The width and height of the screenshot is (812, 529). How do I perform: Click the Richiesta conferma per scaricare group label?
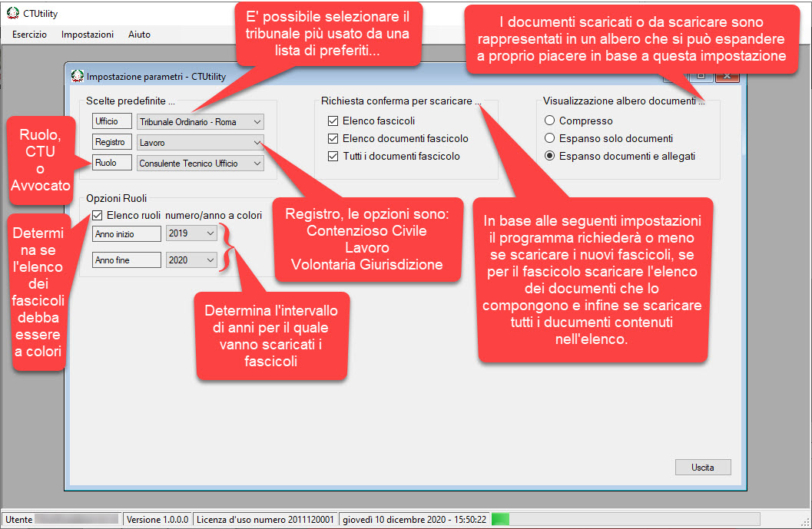coord(401,101)
